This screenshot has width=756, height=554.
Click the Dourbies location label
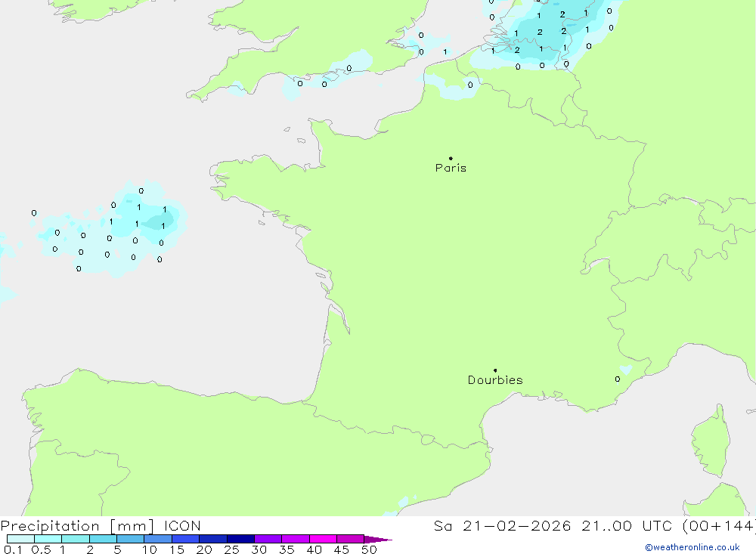click(x=495, y=380)
